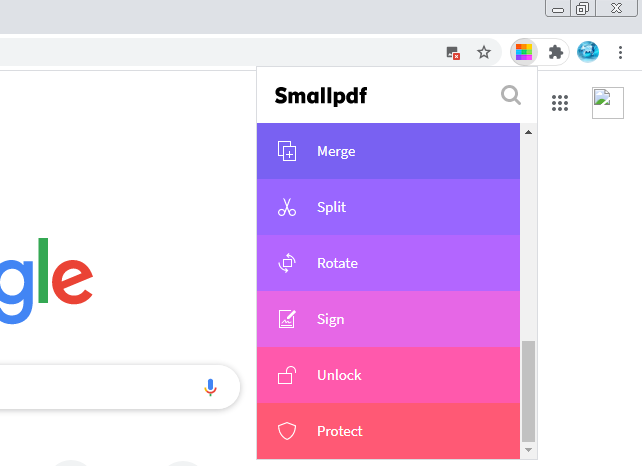The image size is (642, 466).
Task: Choose the Merge menu label
Action: 336,152
